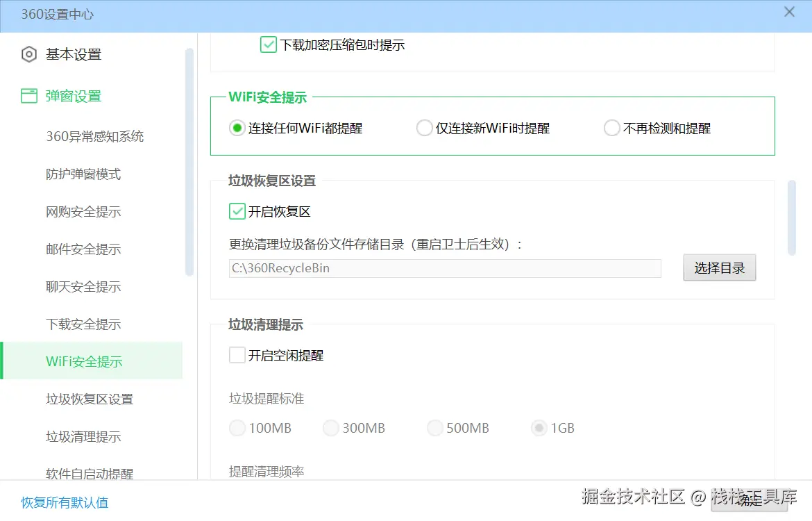
Task: Select 1GB garbage reminder threshold
Action: click(x=539, y=428)
